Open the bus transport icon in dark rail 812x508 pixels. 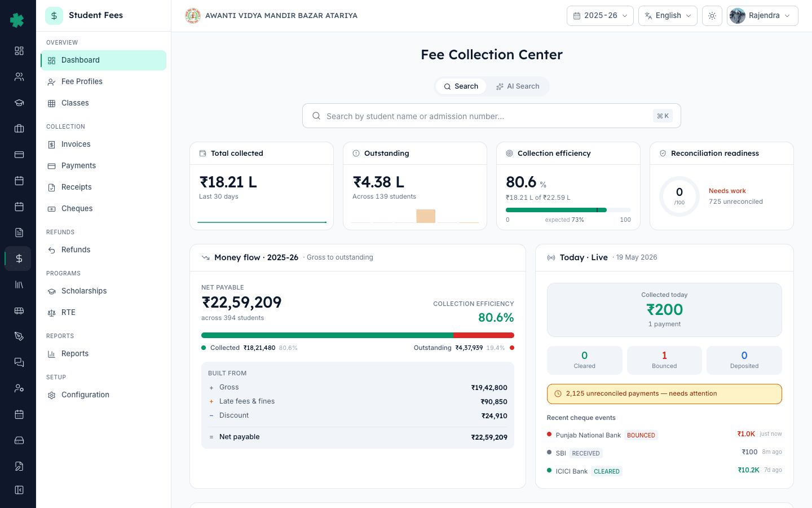point(19,310)
